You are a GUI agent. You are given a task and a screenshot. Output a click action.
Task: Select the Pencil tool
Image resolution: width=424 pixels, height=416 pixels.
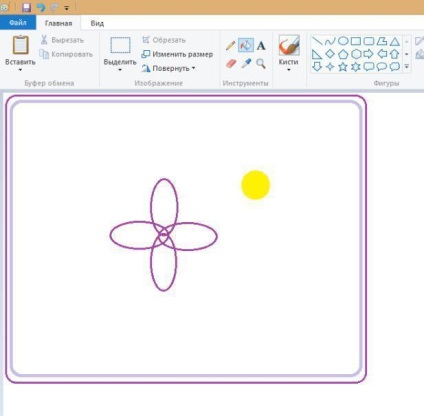click(230, 46)
